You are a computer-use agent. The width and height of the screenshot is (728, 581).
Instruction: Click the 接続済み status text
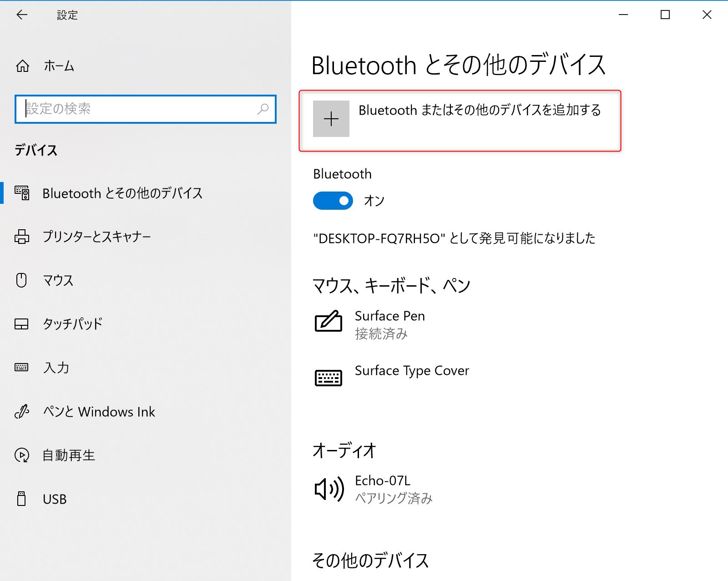(381, 334)
